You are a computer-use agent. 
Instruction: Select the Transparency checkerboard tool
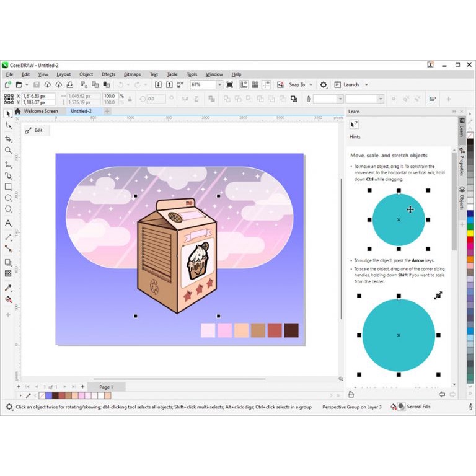[8, 273]
